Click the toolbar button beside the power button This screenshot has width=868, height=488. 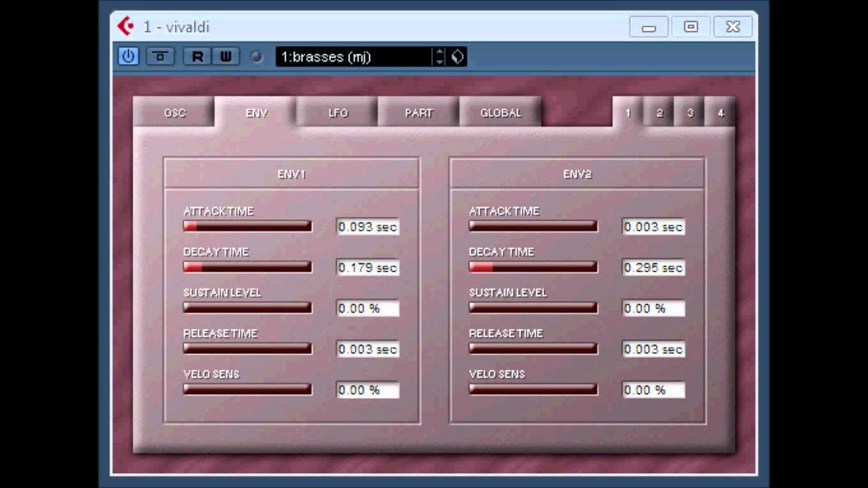tap(160, 56)
